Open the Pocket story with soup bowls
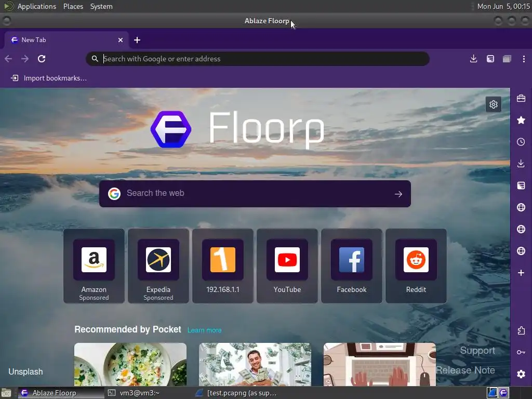This screenshot has height=399, width=532. 130,364
